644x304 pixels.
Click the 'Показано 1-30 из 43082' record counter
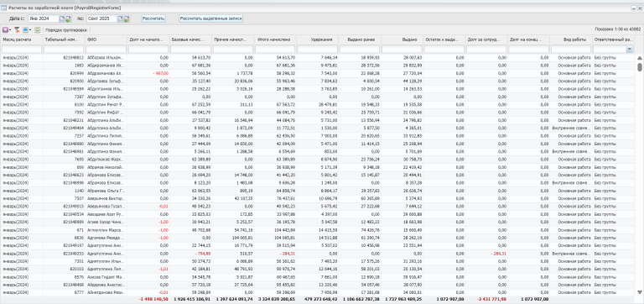(x=618, y=29)
